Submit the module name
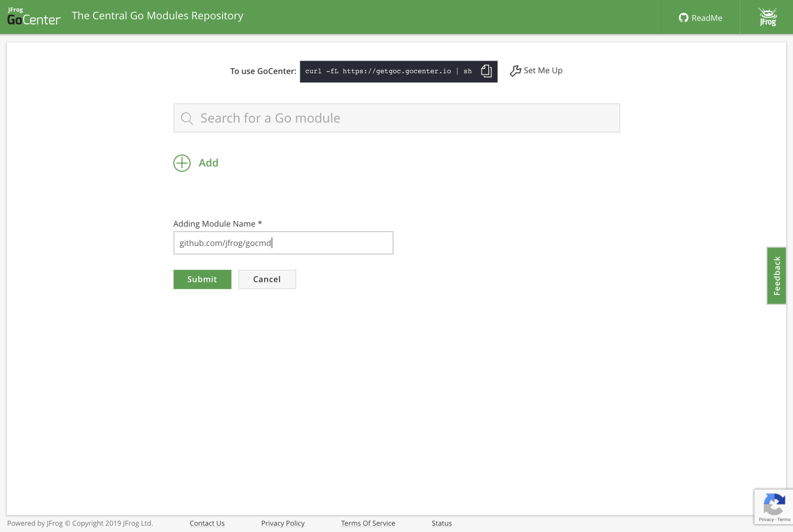The width and height of the screenshot is (793, 532). coord(202,279)
